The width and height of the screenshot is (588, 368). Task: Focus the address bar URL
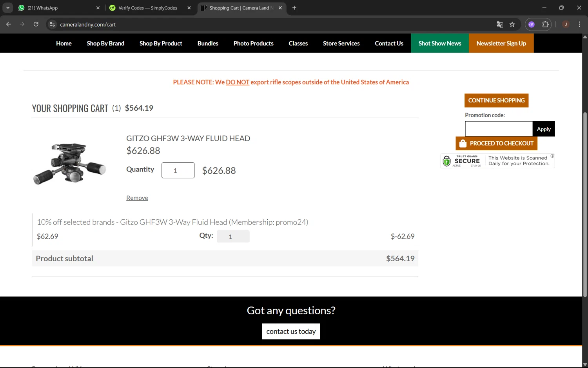coord(88,24)
